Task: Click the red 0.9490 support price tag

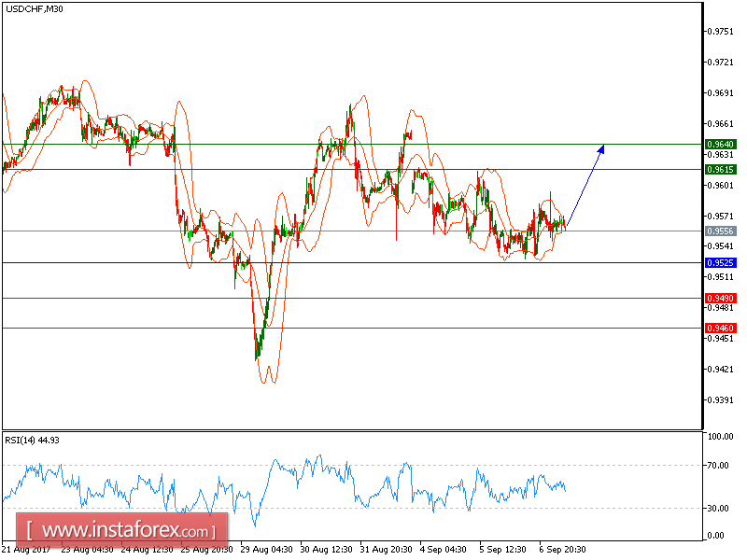Action: coord(719,298)
